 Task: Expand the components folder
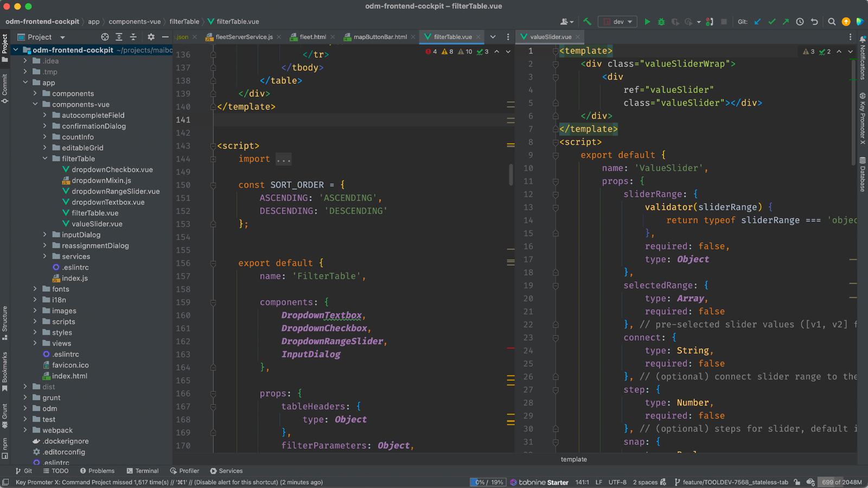point(35,94)
